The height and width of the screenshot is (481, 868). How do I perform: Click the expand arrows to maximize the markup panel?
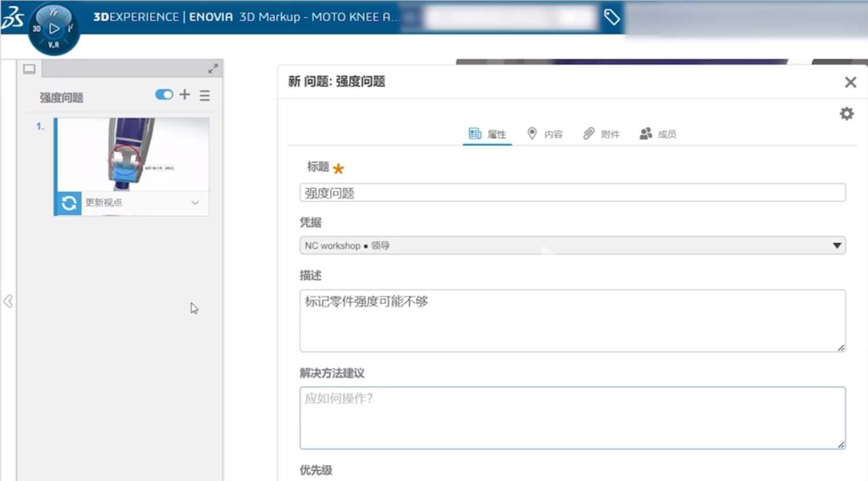coord(213,68)
